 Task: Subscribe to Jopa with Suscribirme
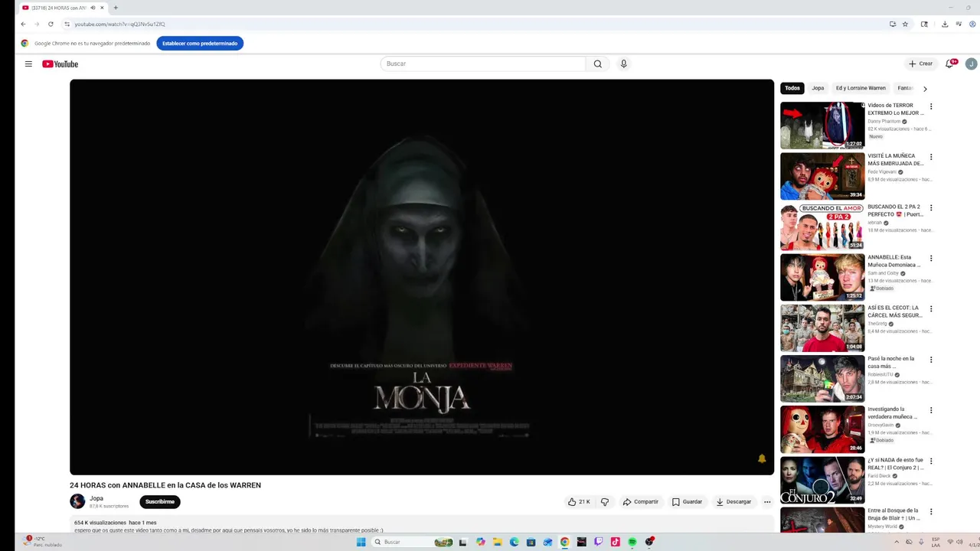coord(160,502)
